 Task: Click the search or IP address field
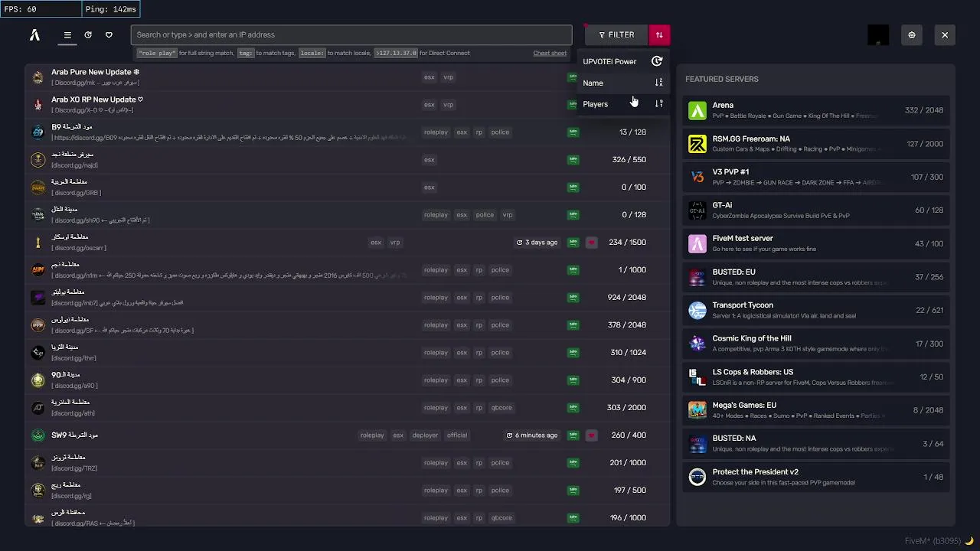(x=351, y=34)
